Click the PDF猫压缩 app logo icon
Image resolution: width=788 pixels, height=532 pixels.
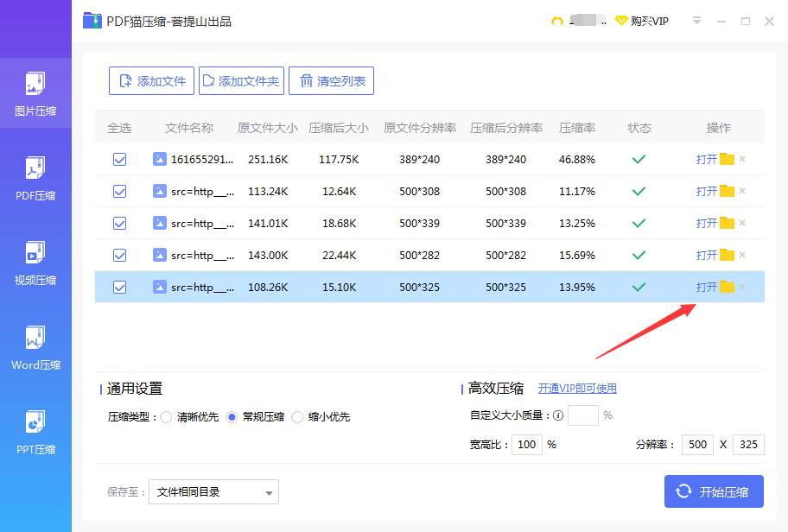[92, 21]
